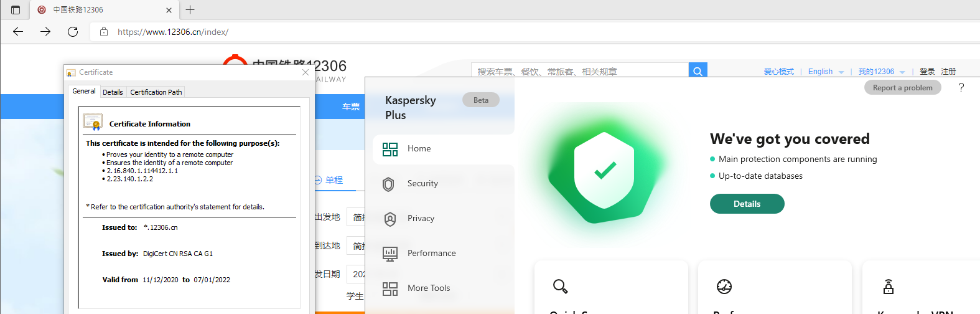Expand the 我的12306 dropdown

(882, 72)
